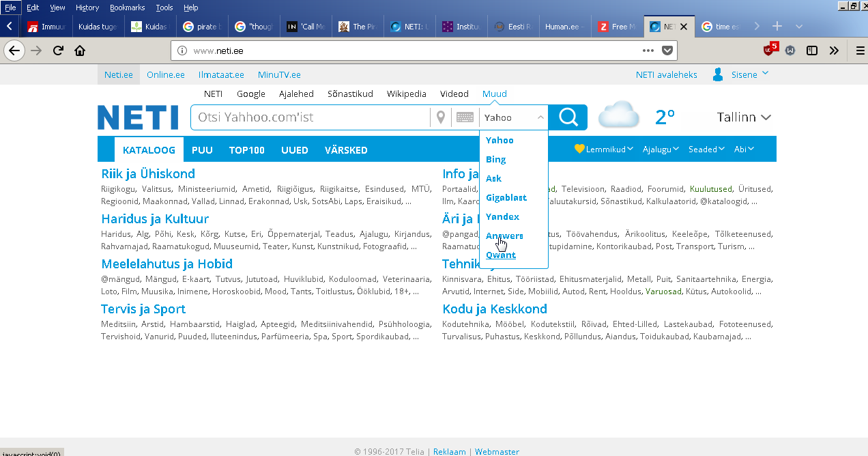
Task: Open the Seaded settings dropdown
Action: [706, 149]
